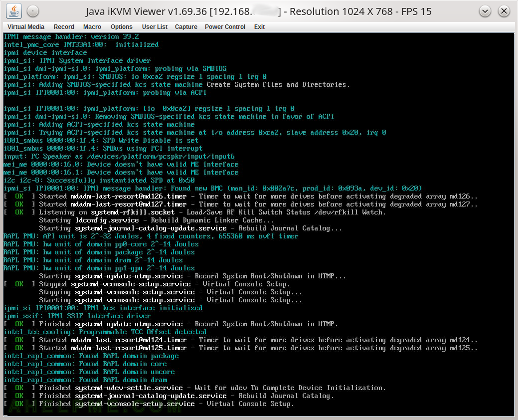Minimize the iKVM Viewer window
Image resolution: width=518 pixels, height=420 pixels.
[x=485, y=11]
